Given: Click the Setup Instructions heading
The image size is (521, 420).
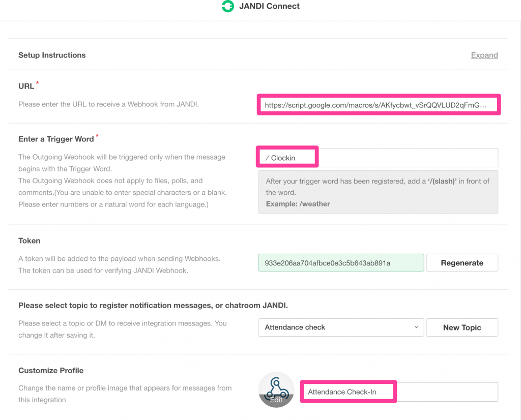Looking at the screenshot, I should (x=52, y=55).
